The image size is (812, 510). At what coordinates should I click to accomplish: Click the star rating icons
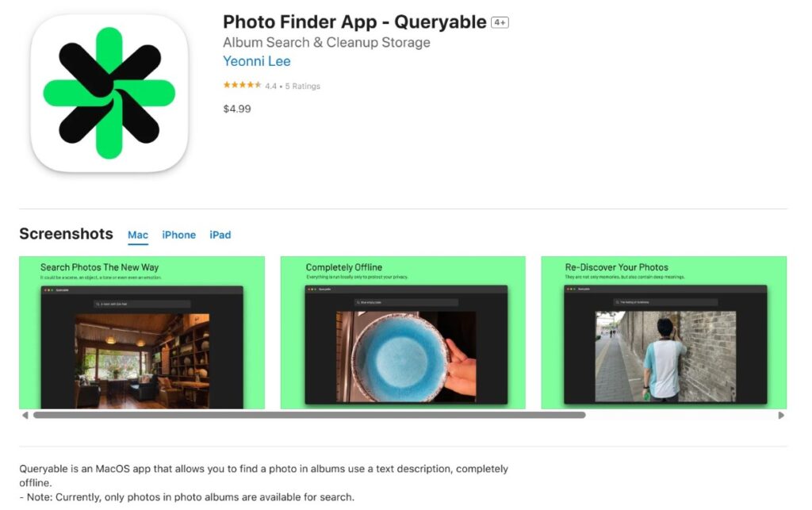point(242,85)
